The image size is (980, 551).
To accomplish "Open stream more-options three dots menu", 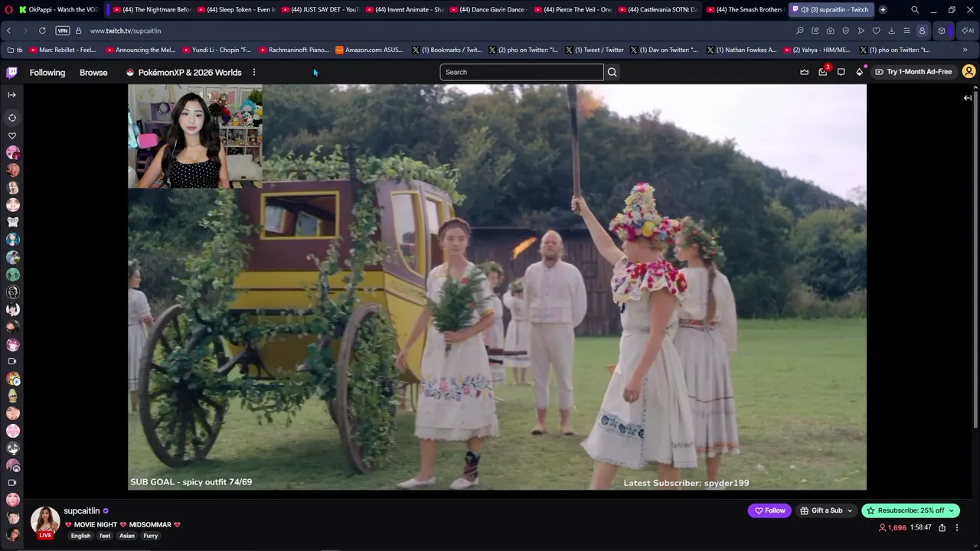I will [956, 527].
